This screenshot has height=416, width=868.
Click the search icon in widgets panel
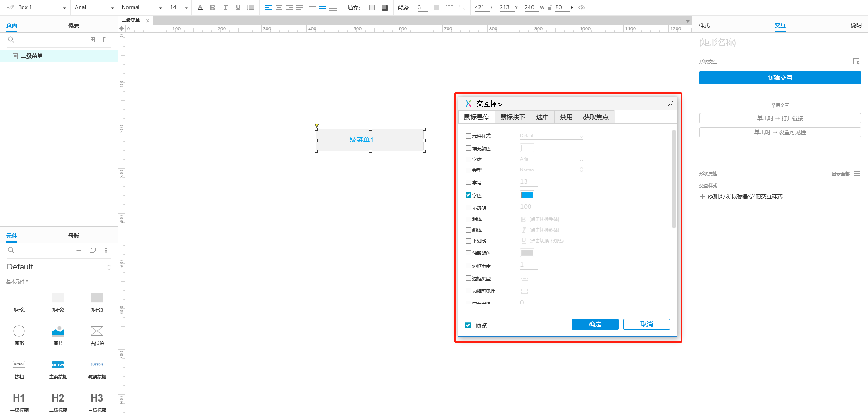point(11,251)
